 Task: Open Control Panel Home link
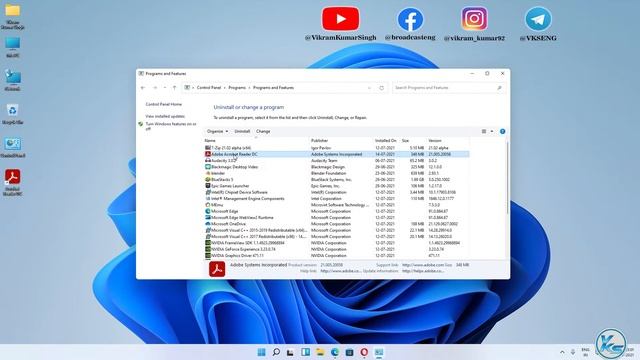tap(164, 104)
